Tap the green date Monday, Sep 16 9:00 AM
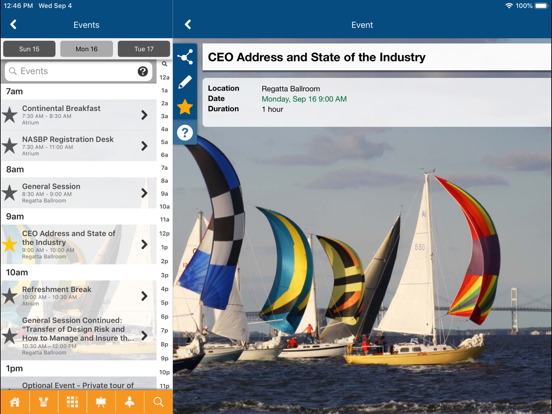This screenshot has width=552, height=414. [x=304, y=99]
